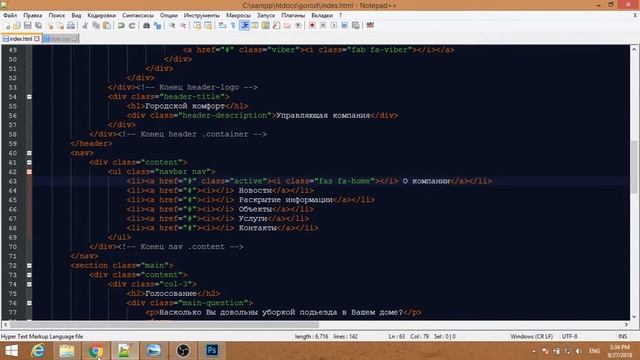Switch to the inactive second document tab

60,39
